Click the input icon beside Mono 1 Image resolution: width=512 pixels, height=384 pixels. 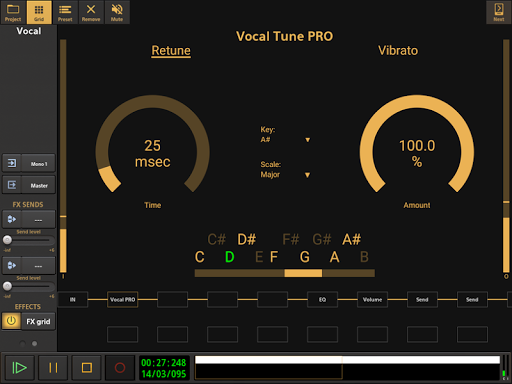[x=12, y=163]
